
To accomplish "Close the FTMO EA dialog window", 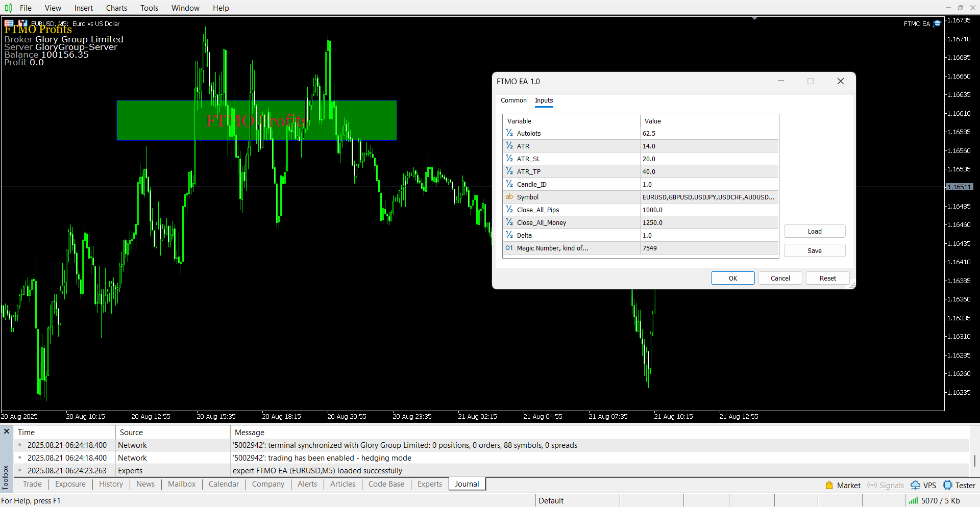I will tap(841, 81).
